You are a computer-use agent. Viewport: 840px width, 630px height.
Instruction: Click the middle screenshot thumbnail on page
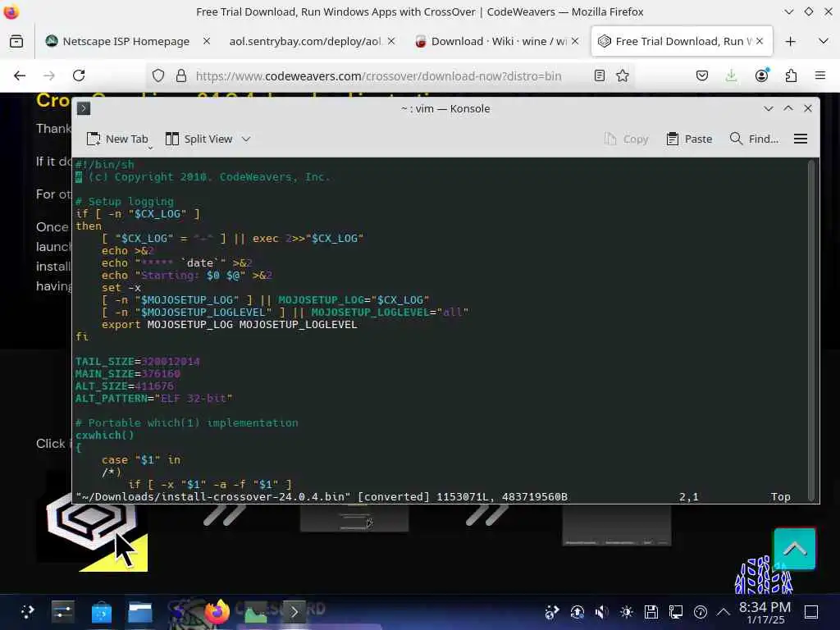click(x=354, y=518)
